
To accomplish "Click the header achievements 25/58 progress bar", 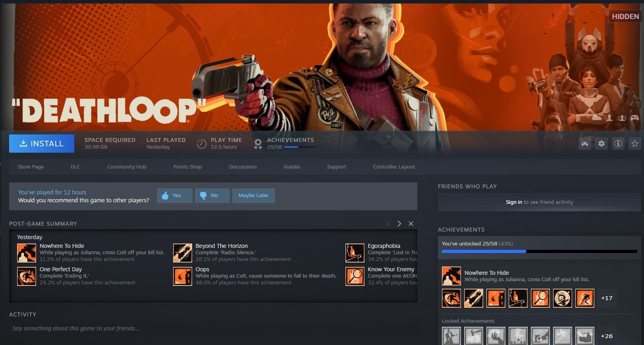I will (300, 147).
